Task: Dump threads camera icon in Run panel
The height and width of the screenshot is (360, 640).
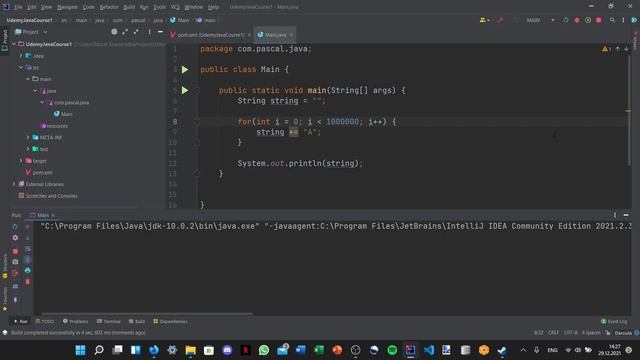Action: coord(15,262)
